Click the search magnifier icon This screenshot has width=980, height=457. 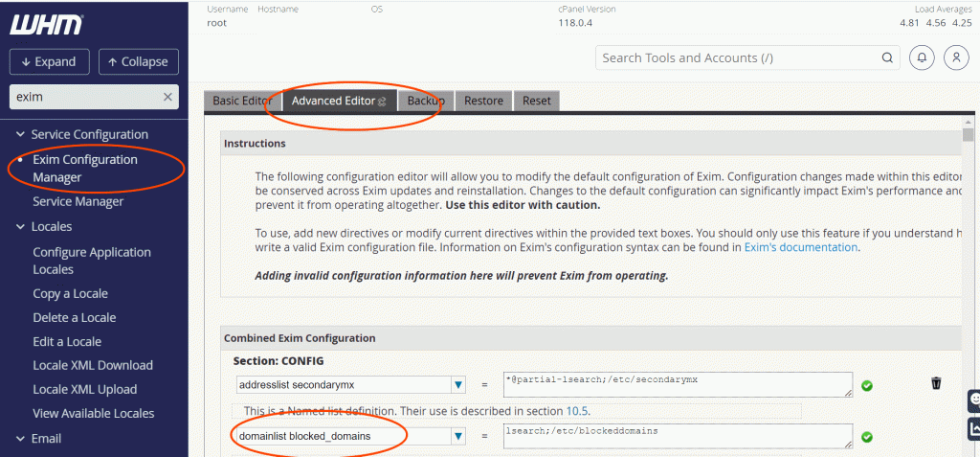pos(884,58)
